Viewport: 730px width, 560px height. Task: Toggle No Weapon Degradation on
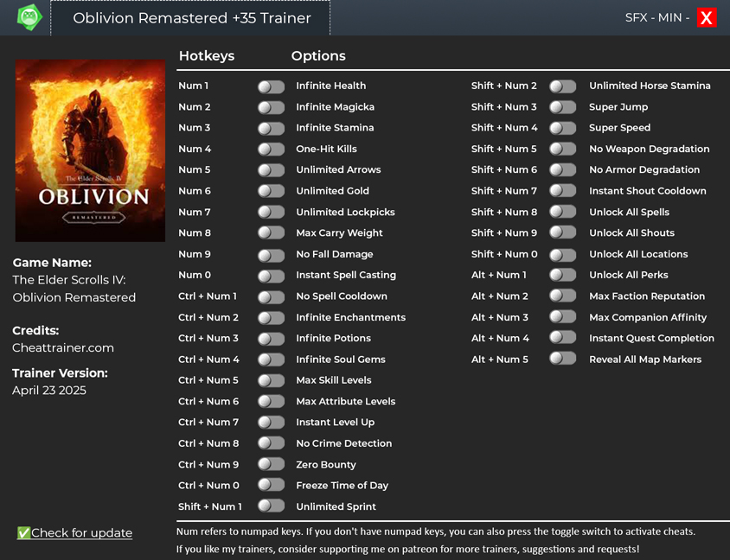pos(562,149)
